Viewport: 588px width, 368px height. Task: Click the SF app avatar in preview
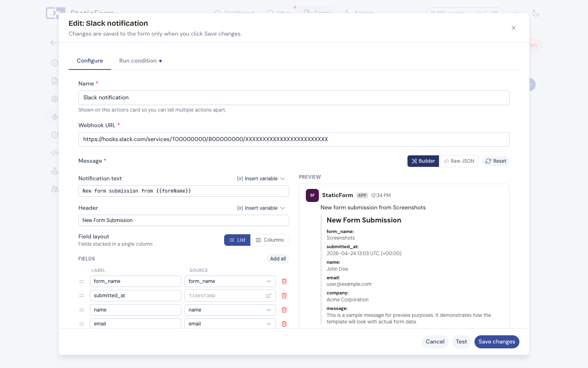(312, 195)
